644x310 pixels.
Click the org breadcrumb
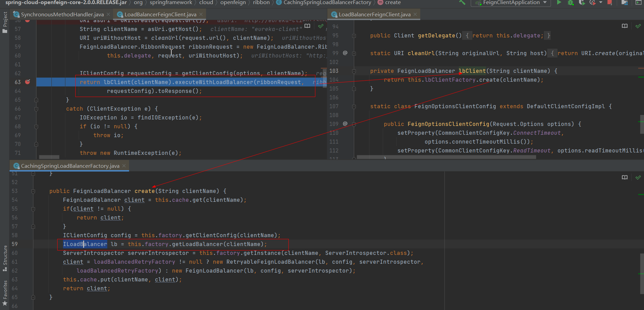[138, 3]
